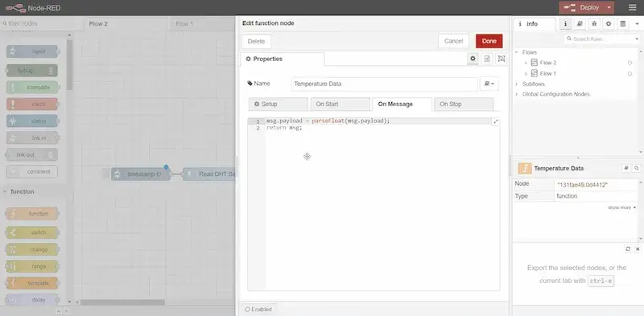Viewport: 644px width, 316px height.
Task: Open the node appearance settings icon
Action: (x=501, y=59)
